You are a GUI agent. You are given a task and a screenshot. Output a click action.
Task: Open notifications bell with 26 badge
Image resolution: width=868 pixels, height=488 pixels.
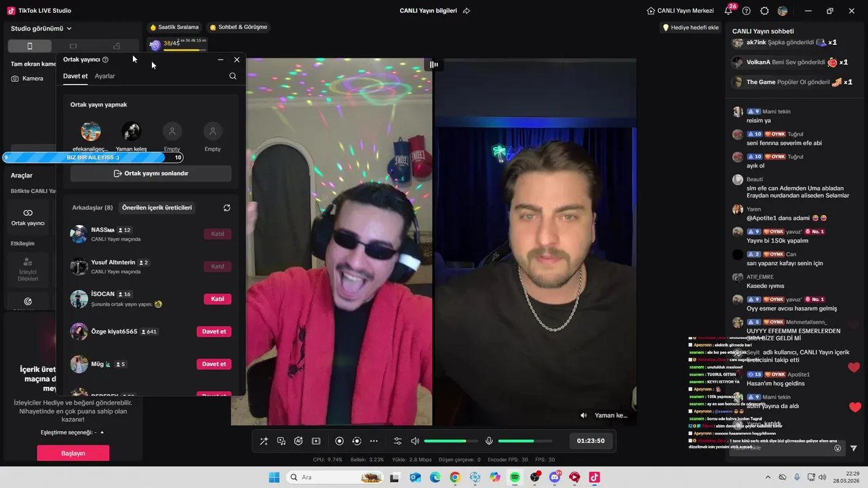point(729,10)
